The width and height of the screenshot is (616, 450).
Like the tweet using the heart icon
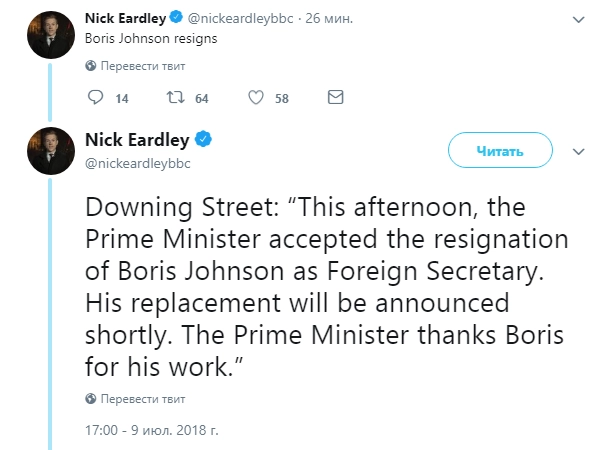(255, 98)
